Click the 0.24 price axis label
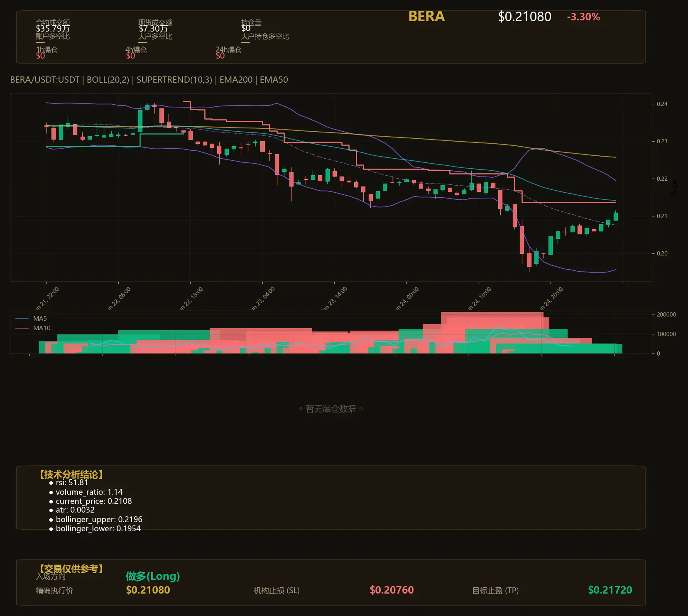This screenshot has width=688, height=616. [662, 104]
